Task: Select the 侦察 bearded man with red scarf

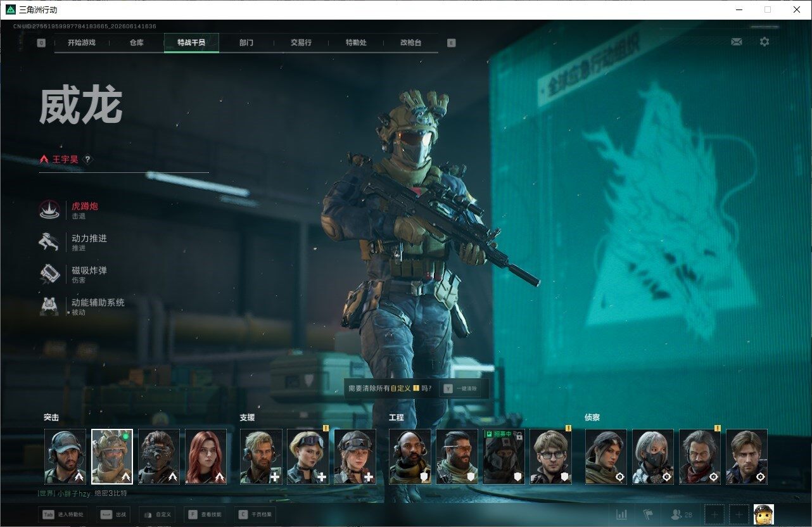Action: pos(699,457)
